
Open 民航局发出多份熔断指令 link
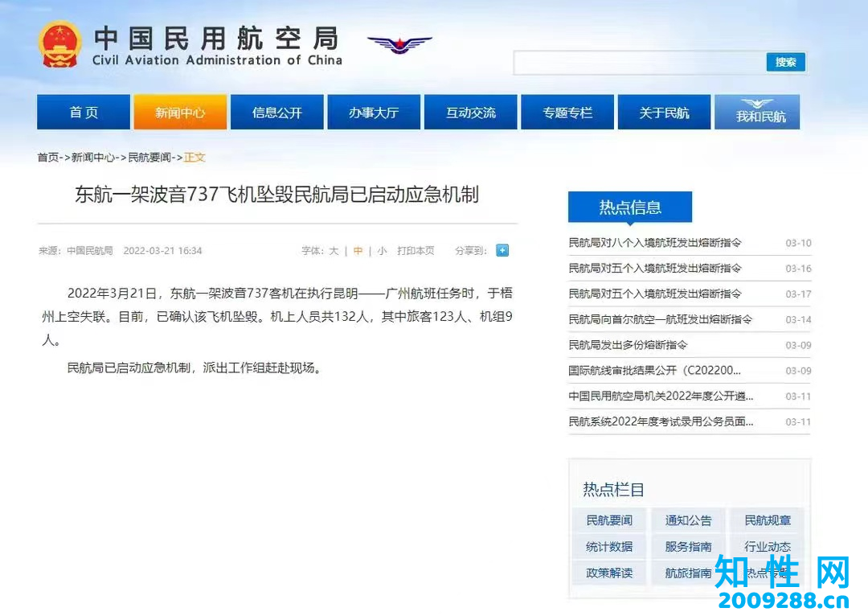pyautogui.click(x=628, y=344)
